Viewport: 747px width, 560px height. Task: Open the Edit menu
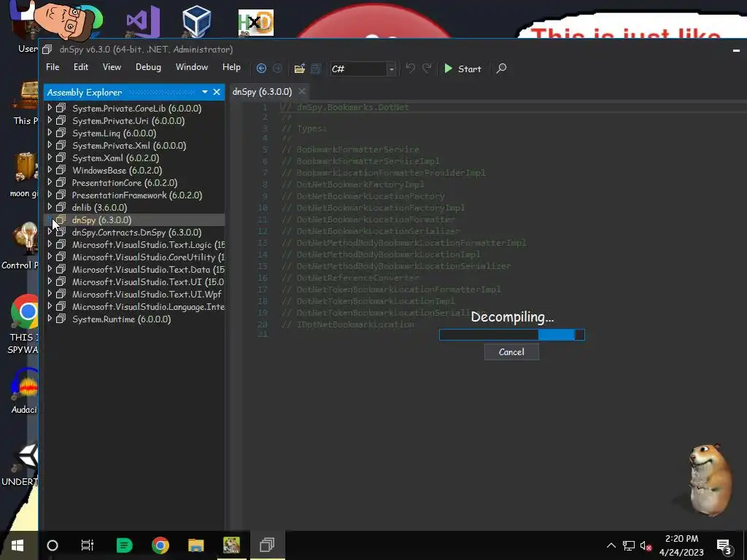[80, 67]
